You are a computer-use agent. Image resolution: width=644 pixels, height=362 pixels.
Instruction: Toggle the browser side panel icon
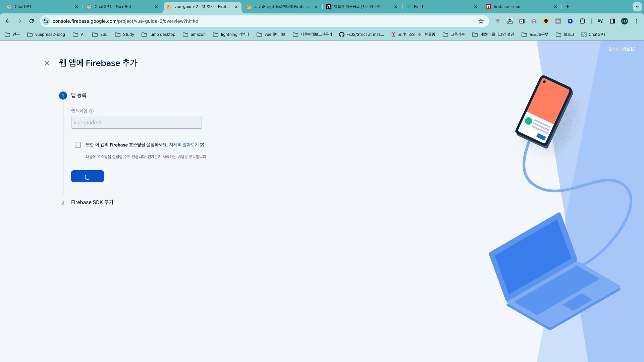[x=612, y=21]
